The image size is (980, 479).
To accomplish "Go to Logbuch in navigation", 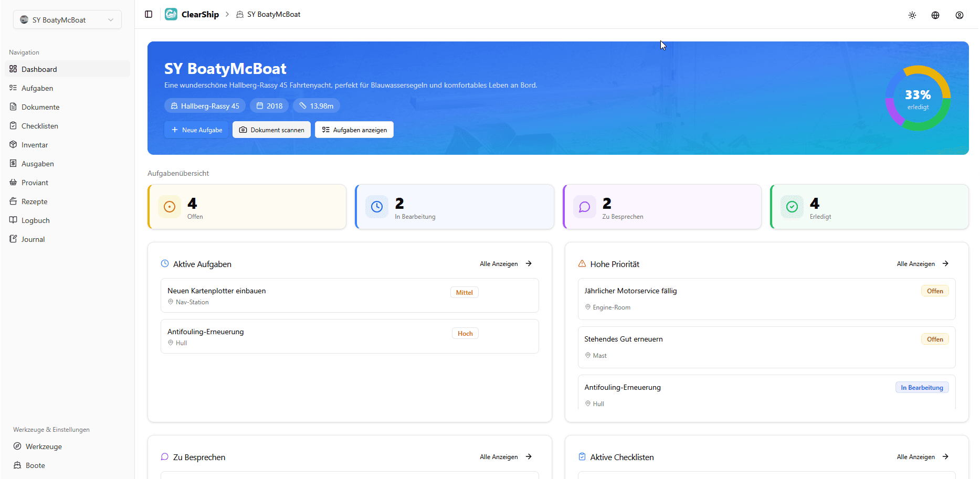I will tap(36, 220).
